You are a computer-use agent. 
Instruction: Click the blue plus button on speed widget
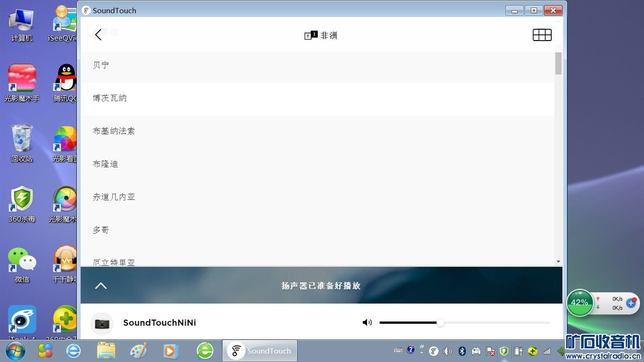pos(631,303)
